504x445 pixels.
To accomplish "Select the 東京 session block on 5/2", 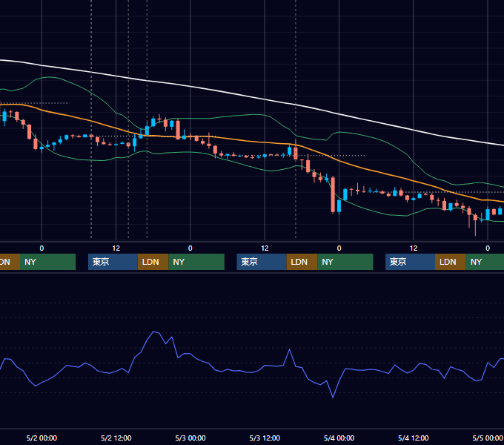I will tap(113, 262).
